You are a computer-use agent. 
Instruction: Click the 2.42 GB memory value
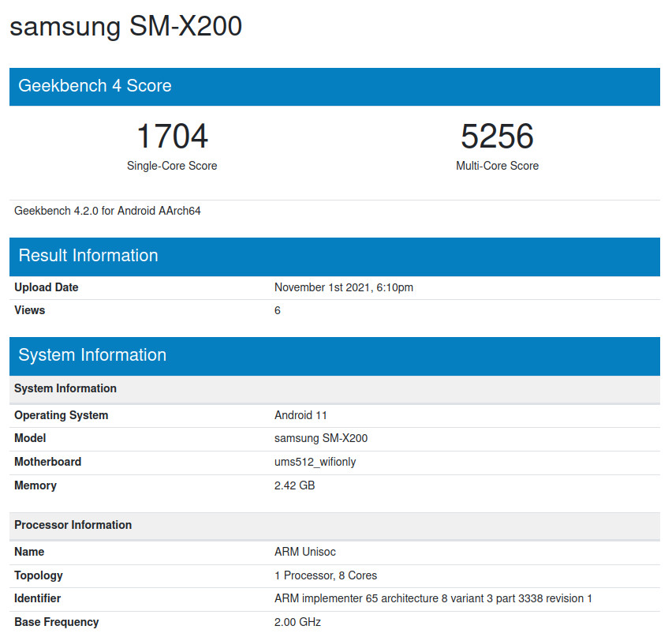coord(294,485)
